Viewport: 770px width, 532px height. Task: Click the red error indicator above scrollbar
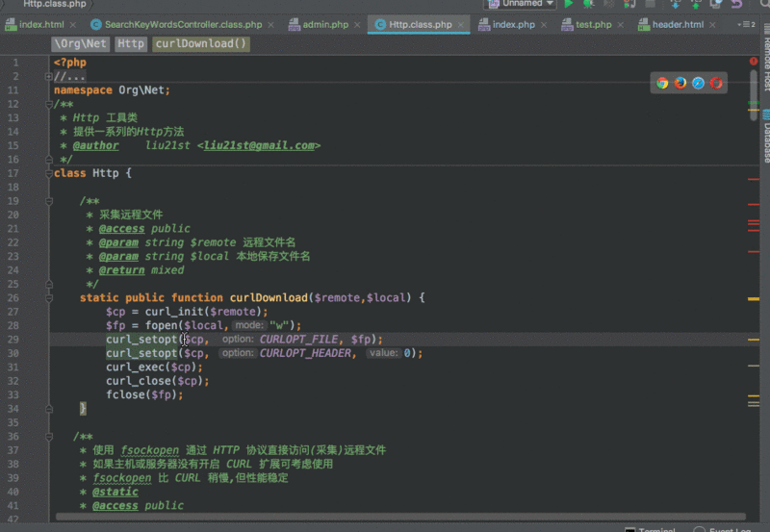point(754,62)
